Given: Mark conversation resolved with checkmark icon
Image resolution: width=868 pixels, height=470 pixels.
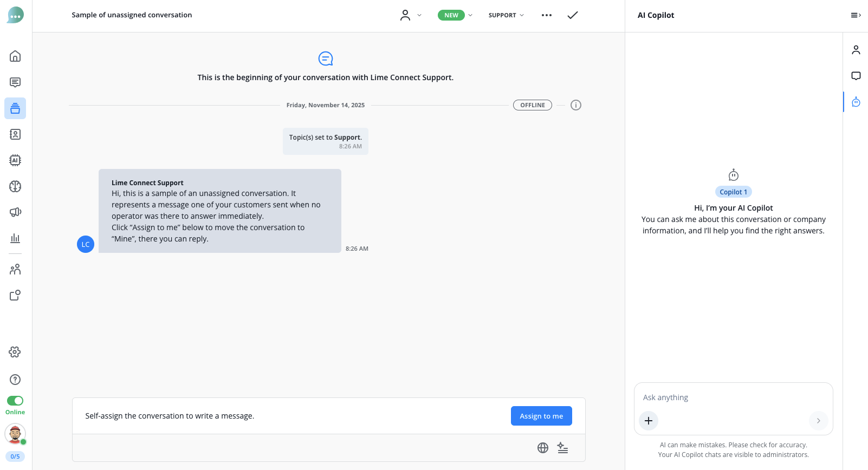Looking at the screenshot, I should pyautogui.click(x=573, y=15).
